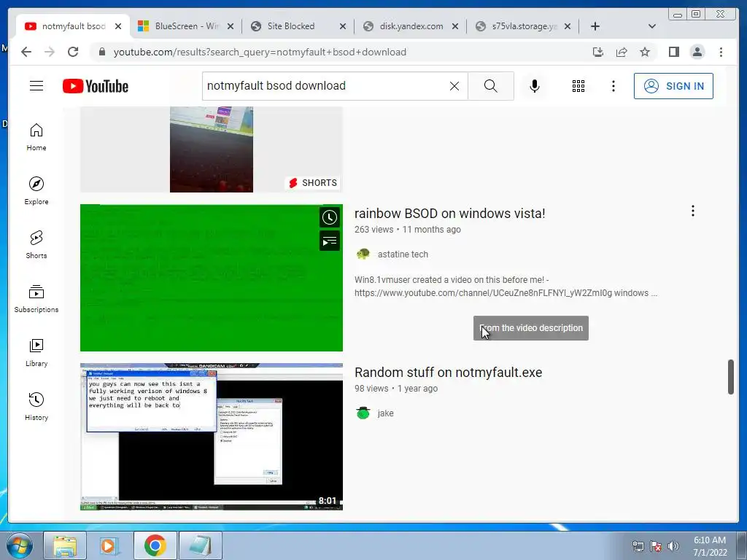This screenshot has width=747, height=560.
Task: Click the Chrome address bar URL
Action: click(x=260, y=52)
